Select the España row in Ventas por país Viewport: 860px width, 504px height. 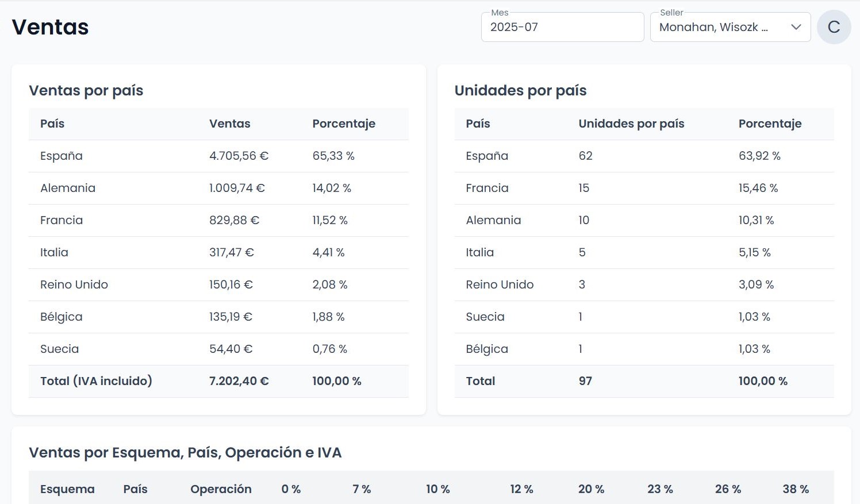click(218, 156)
